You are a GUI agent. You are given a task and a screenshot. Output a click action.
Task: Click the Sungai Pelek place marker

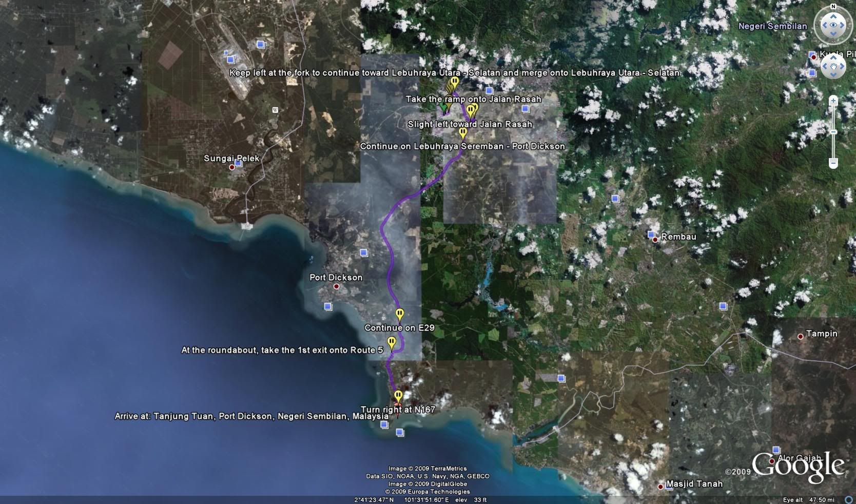[x=231, y=167]
